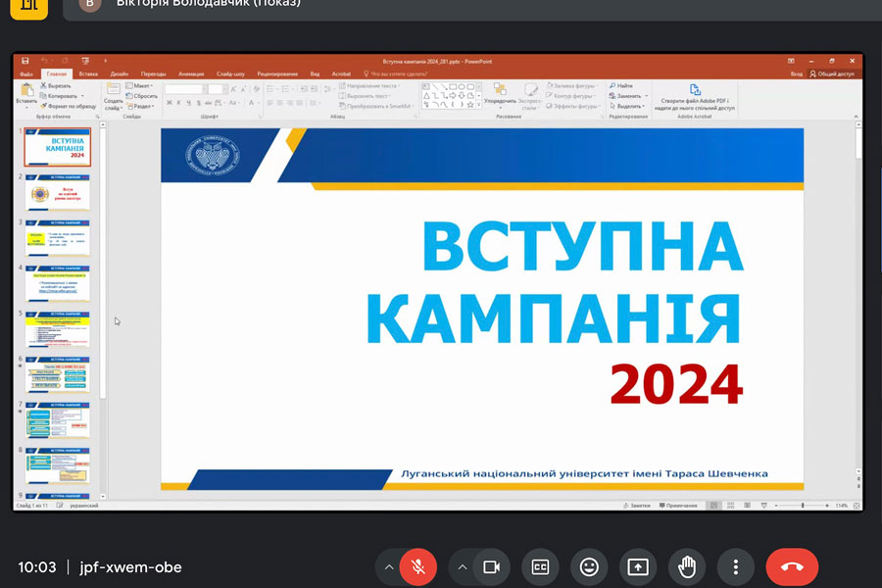Toggle underline Ч formatting
882x588 pixels.
[x=188, y=103]
